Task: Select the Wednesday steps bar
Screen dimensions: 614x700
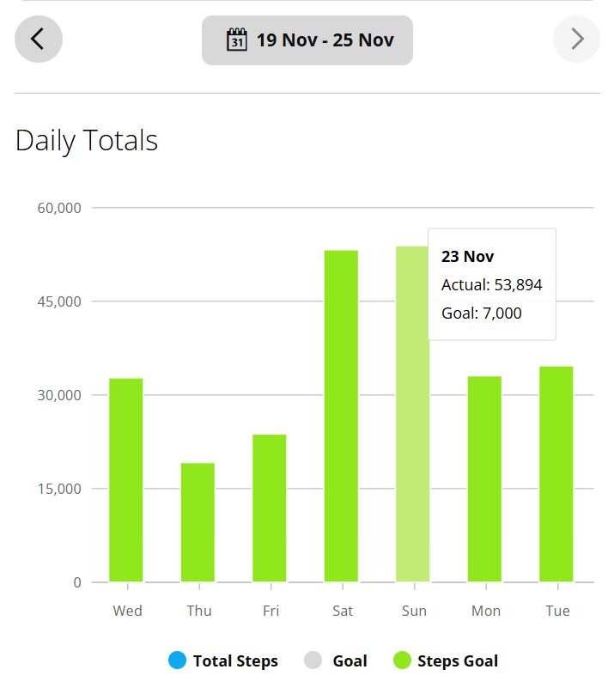Action: 126,480
